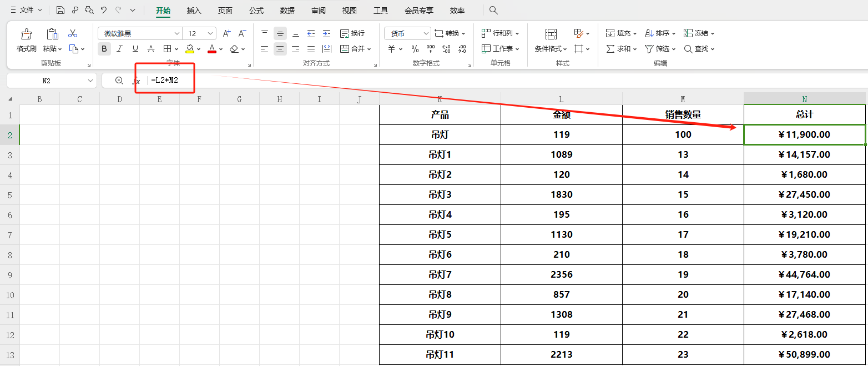Open number format dropdown 货币

click(x=426, y=34)
